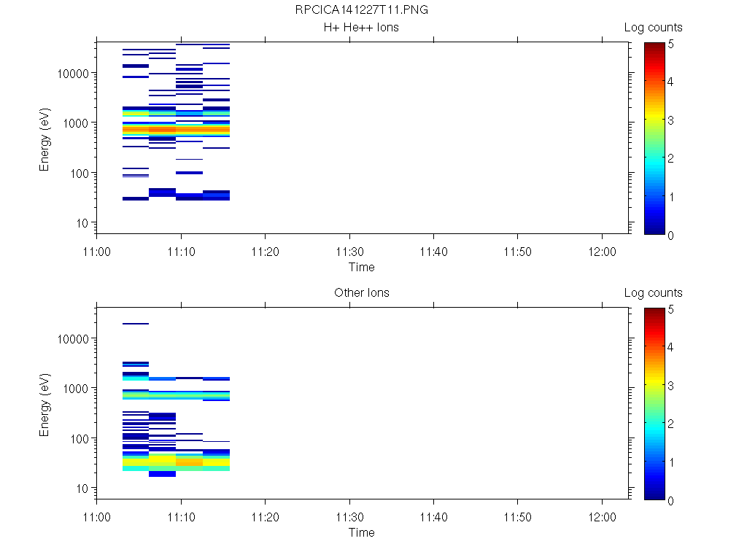Viewport: 747px width, 560px height.
Task: Click the "Time" axis label under Other Ions plot
Action: click(x=362, y=532)
